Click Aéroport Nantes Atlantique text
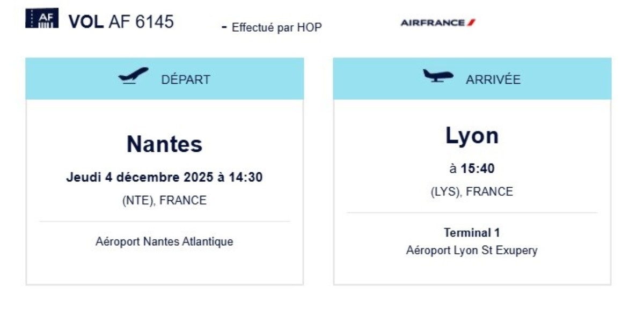 164,241
